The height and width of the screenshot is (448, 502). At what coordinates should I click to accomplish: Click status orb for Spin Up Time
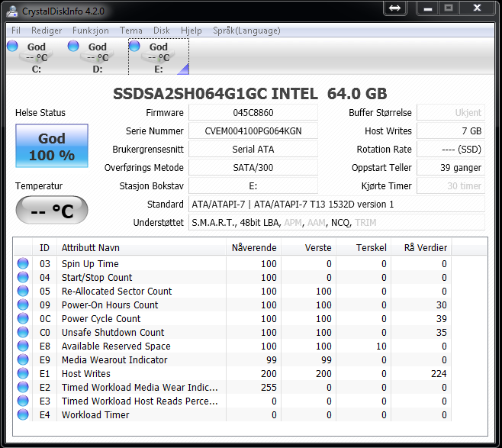click(23, 263)
